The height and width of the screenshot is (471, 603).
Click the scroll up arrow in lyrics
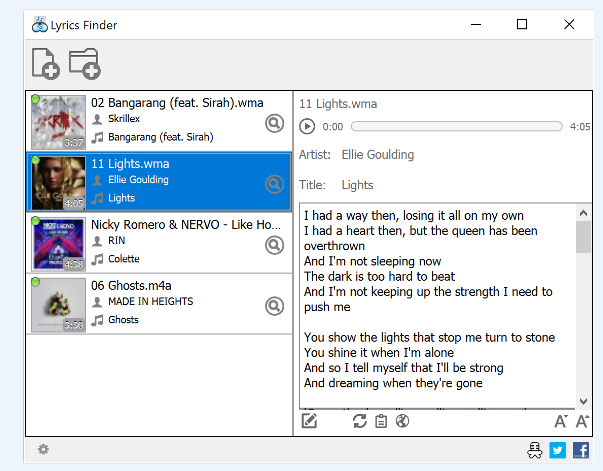[583, 213]
